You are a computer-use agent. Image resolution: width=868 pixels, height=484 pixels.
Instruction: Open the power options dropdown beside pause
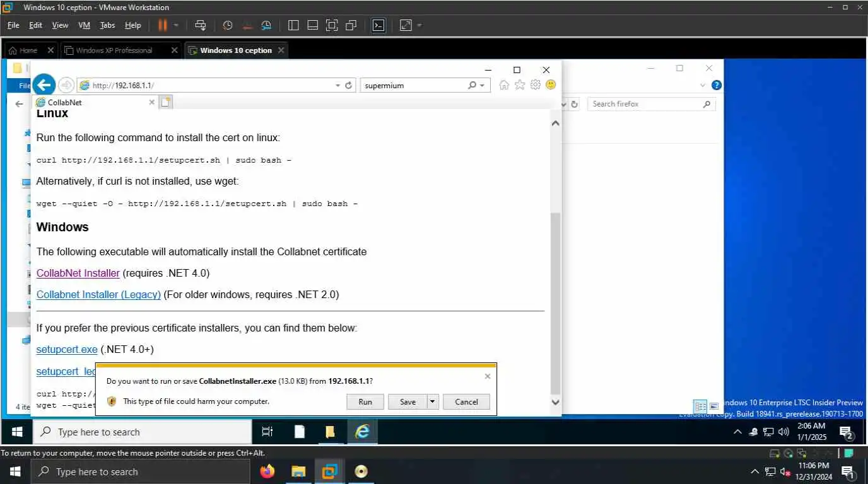coord(177,25)
